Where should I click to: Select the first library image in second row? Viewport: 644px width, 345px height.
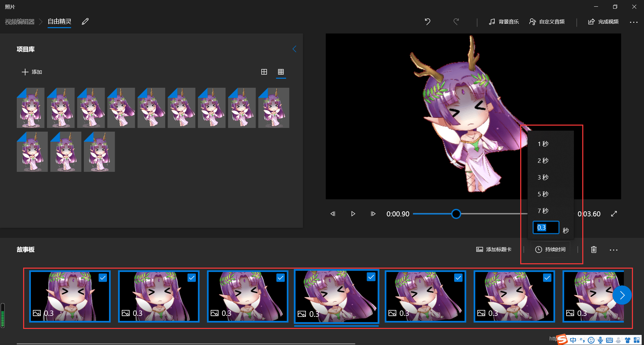point(32,152)
